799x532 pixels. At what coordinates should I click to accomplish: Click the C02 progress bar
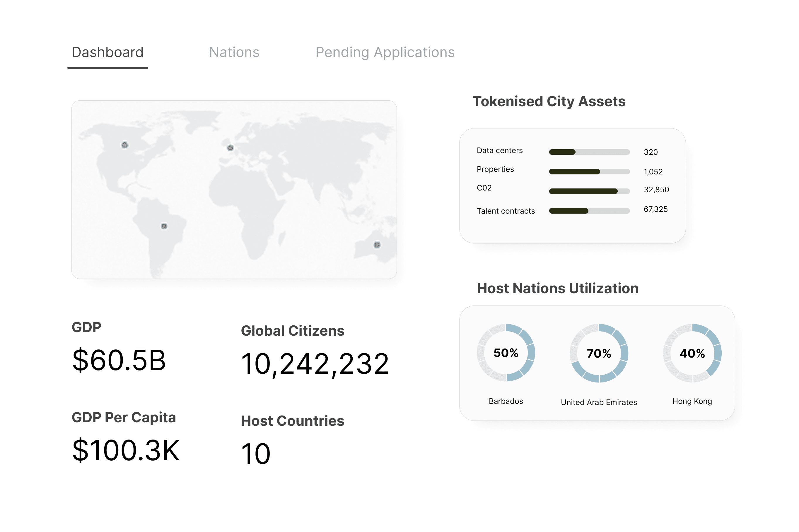[x=589, y=191]
